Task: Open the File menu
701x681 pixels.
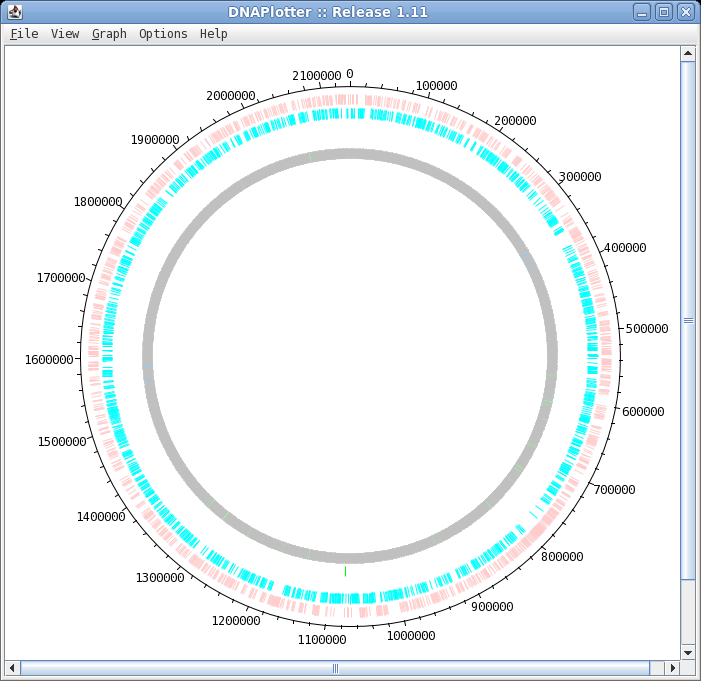Action: click(x=24, y=34)
